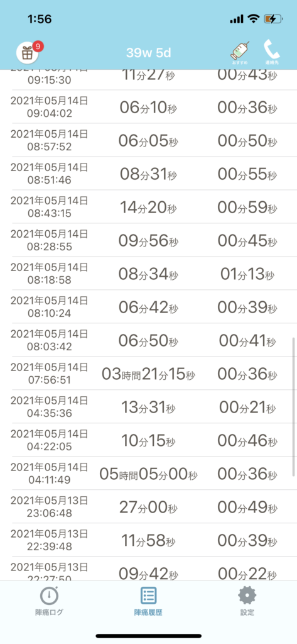The height and width of the screenshot is (644, 297).
Task: Tap the battery charging status icon
Action: (273, 19)
